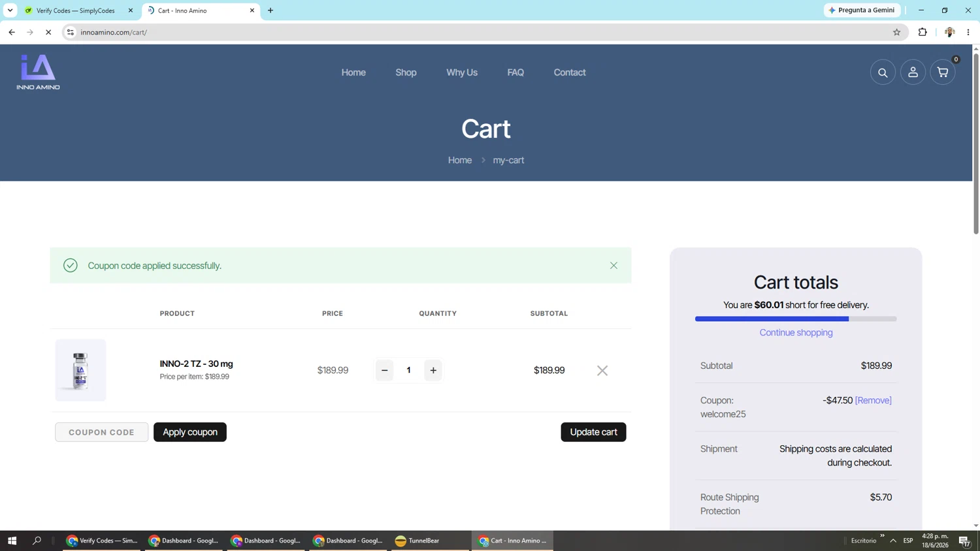980x551 pixels.
Task: Open the Chrome profile avatar
Action: 949,32
